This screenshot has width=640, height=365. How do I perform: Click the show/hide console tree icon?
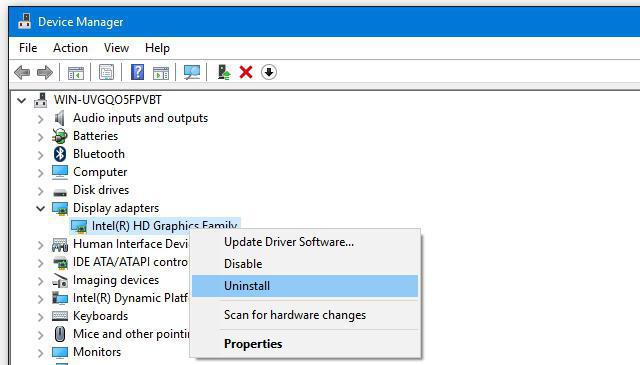click(x=76, y=73)
